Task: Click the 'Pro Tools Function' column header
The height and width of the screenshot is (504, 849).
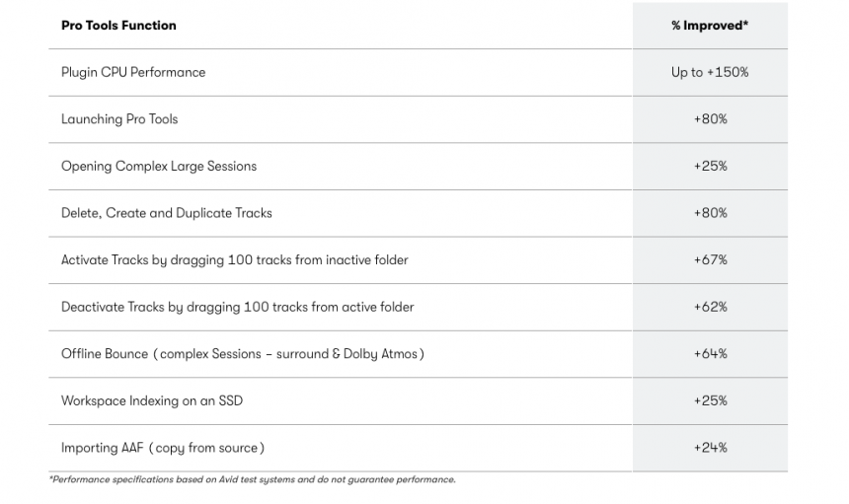Action: [118, 26]
